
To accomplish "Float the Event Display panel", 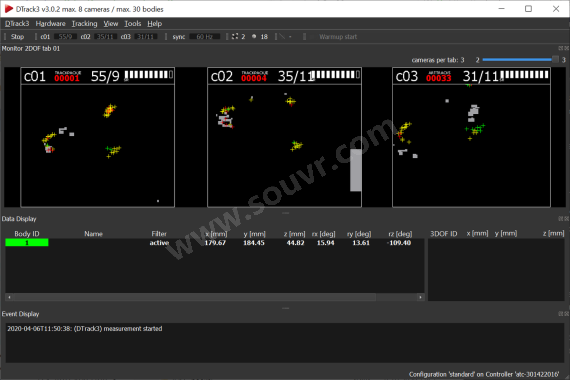I will tap(561, 313).
